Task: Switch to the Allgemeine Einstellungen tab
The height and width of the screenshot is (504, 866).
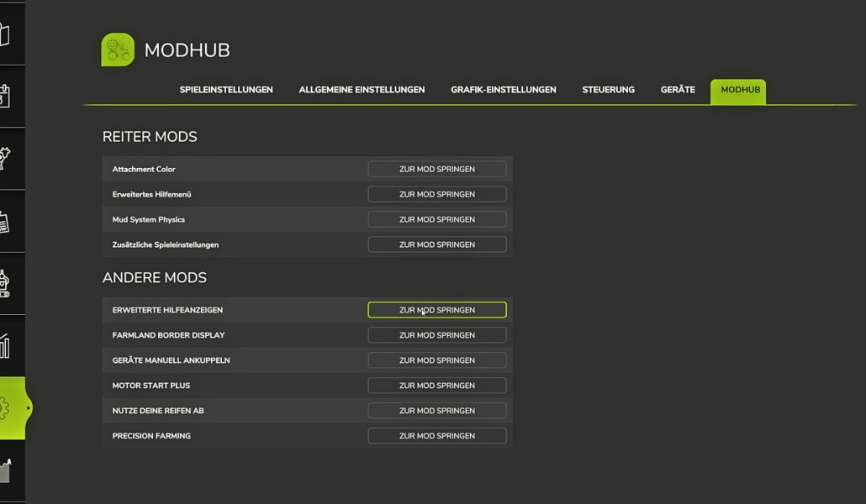Action: coord(362,90)
